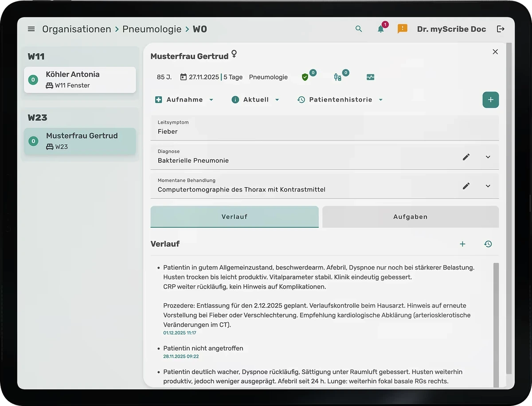Open the Patientenhistorie dropdown
The image size is (532, 406).
[x=340, y=100]
